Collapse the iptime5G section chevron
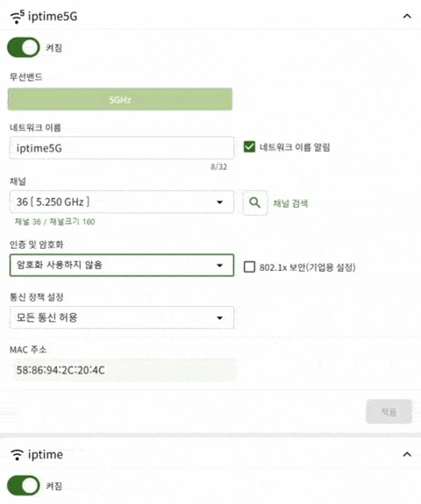Viewport: 421px width, 504px height. coord(407,16)
